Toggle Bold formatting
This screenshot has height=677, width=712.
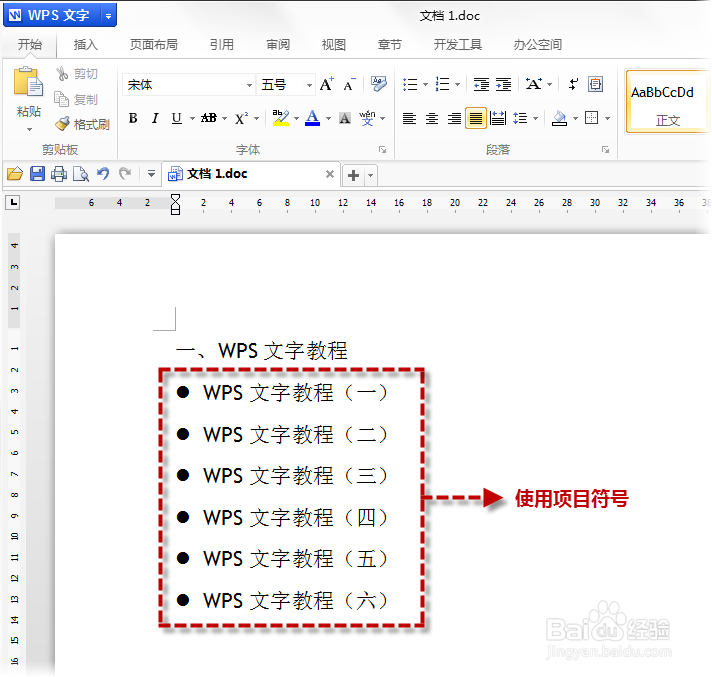point(133,119)
